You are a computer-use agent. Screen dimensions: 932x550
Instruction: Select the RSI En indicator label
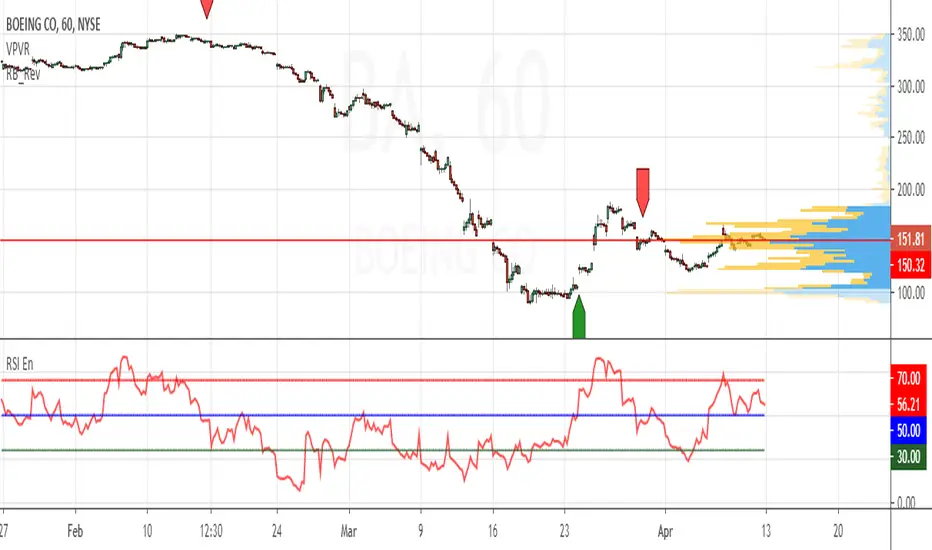coord(20,364)
